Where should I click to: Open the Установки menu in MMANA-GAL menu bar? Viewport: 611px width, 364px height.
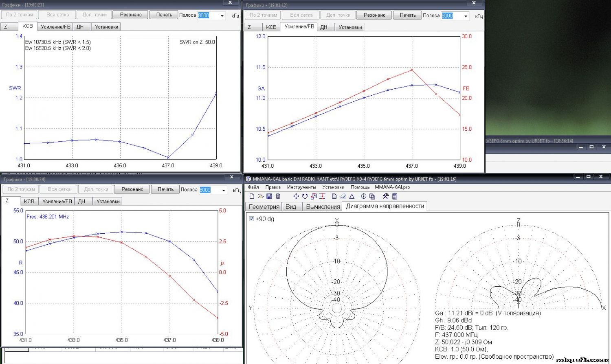[333, 187]
